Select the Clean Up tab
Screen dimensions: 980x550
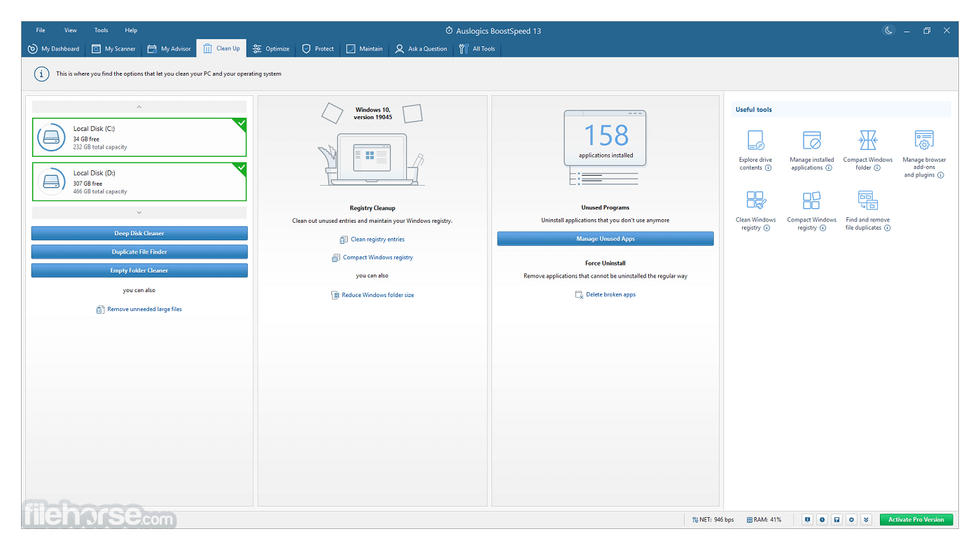[x=221, y=48]
